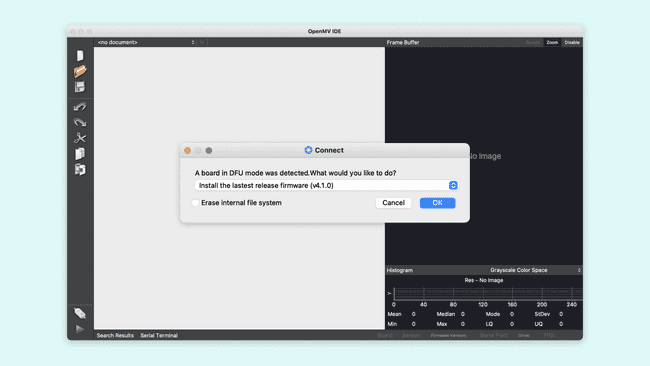Click the Histogram panel title
The width and height of the screenshot is (650, 366).
pyautogui.click(x=400, y=270)
